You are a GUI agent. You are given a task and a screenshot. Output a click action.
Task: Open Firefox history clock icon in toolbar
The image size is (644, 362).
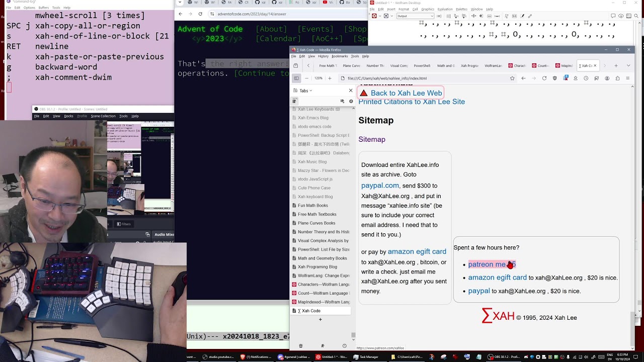pyautogui.click(x=586, y=78)
